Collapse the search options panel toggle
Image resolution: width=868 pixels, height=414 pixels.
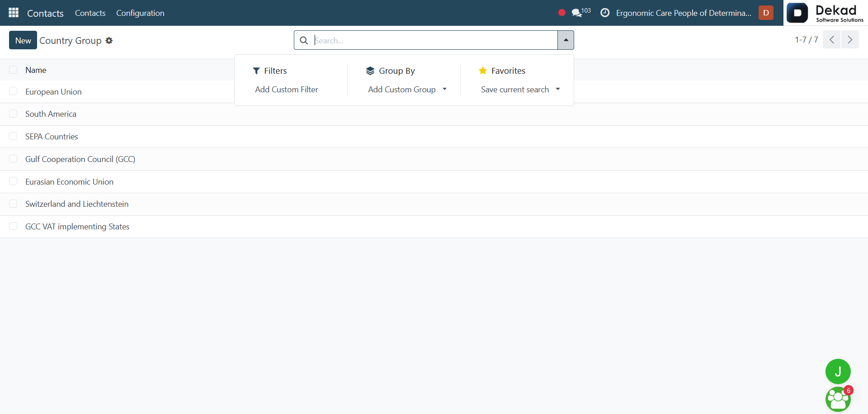coord(566,40)
